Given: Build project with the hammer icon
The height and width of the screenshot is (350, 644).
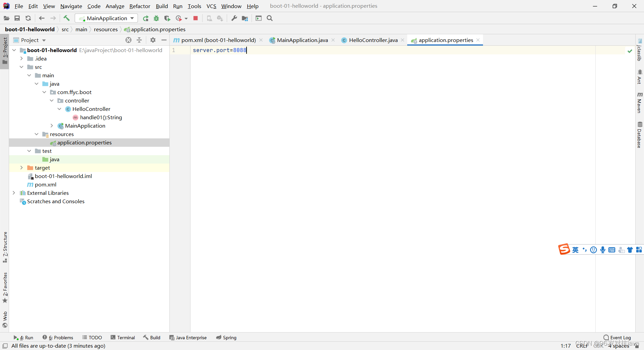Looking at the screenshot, I should (66, 18).
